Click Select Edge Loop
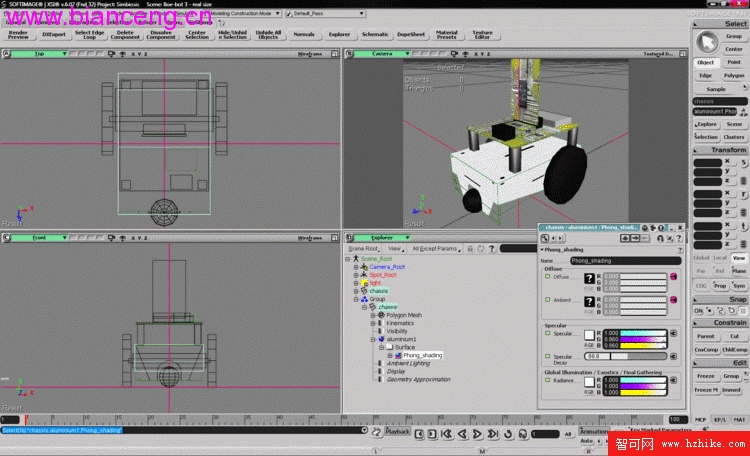 [89, 34]
